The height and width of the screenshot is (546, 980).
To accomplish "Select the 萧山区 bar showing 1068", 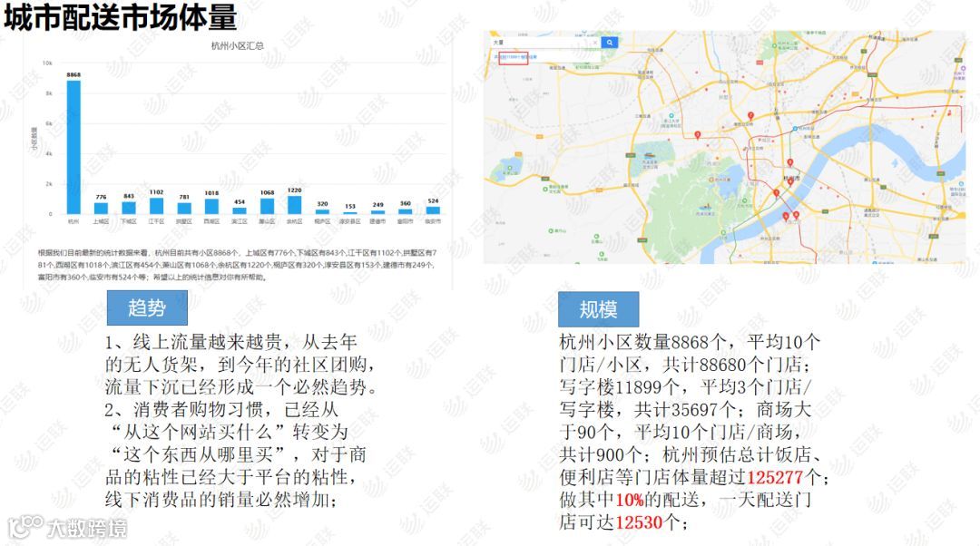I will [x=267, y=206].
